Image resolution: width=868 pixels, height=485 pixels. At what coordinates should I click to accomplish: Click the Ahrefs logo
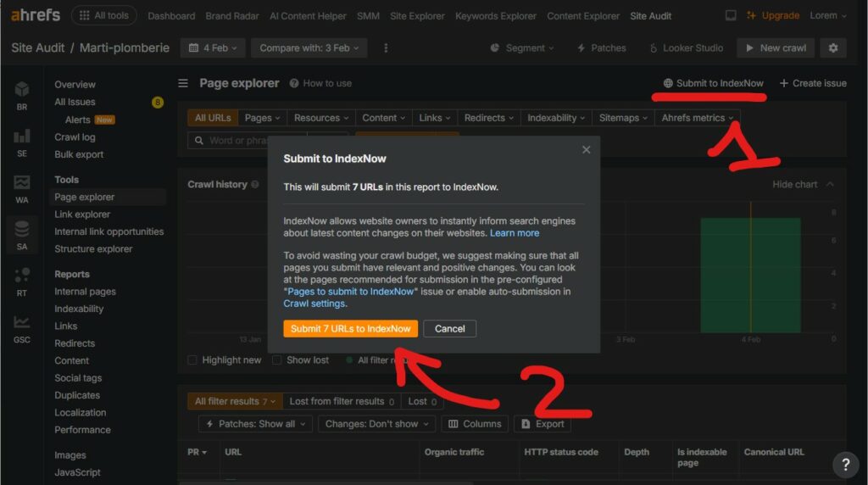36,15
